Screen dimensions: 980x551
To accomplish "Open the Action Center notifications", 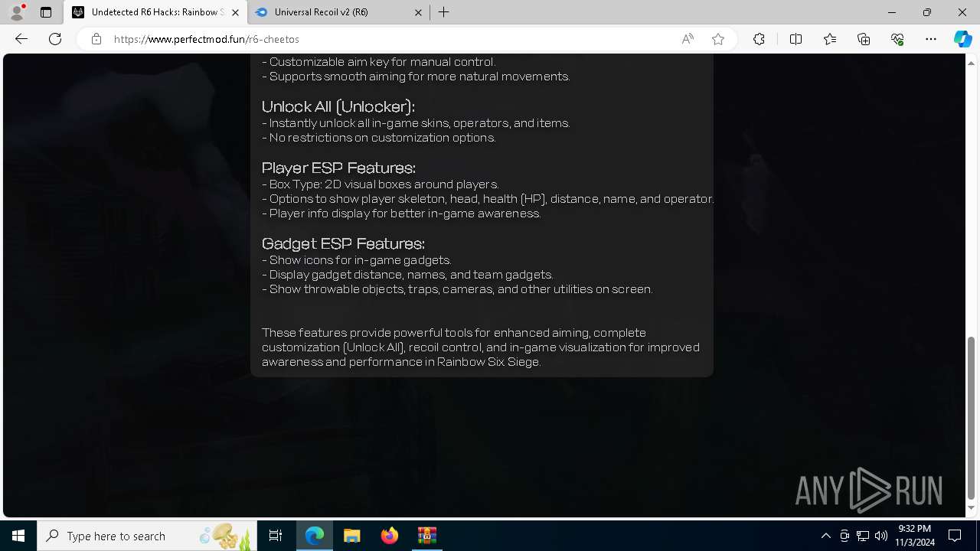I will (955, 536).
